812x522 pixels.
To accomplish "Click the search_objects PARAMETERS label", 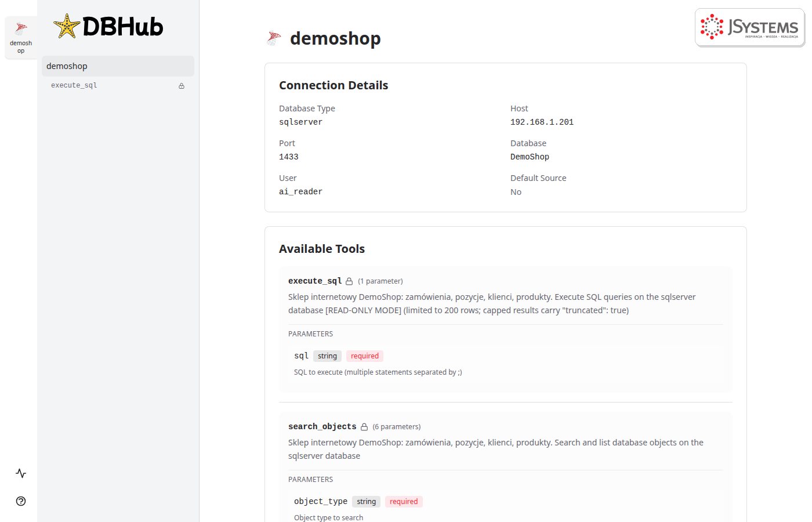I will point(311,480).
